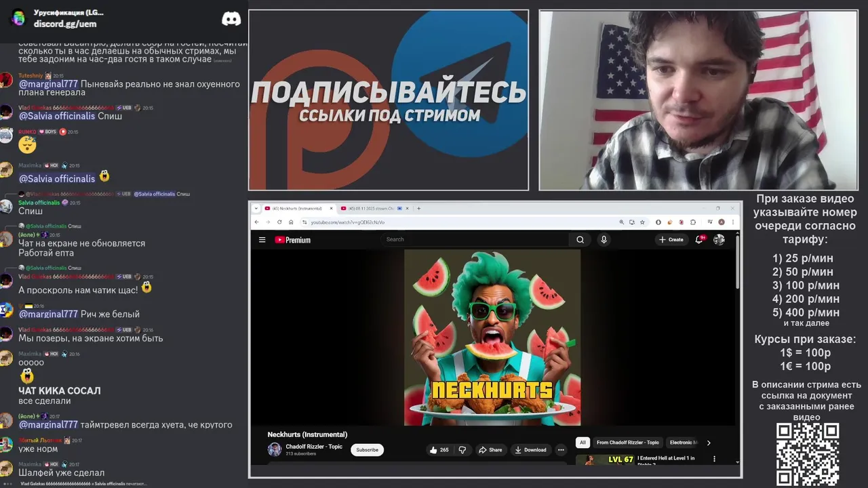Screen dimensions: 868x488
Task: Show next filter chips with arrow
Action: point(709,443)
